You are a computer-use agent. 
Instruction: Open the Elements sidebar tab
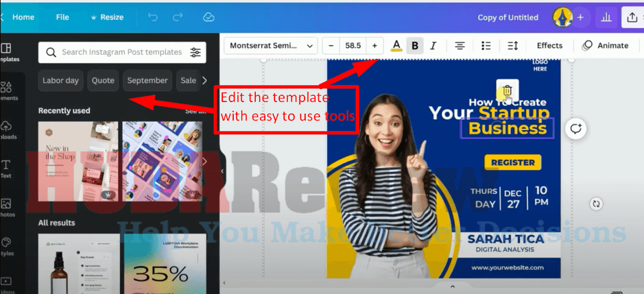tap(8, 91)
